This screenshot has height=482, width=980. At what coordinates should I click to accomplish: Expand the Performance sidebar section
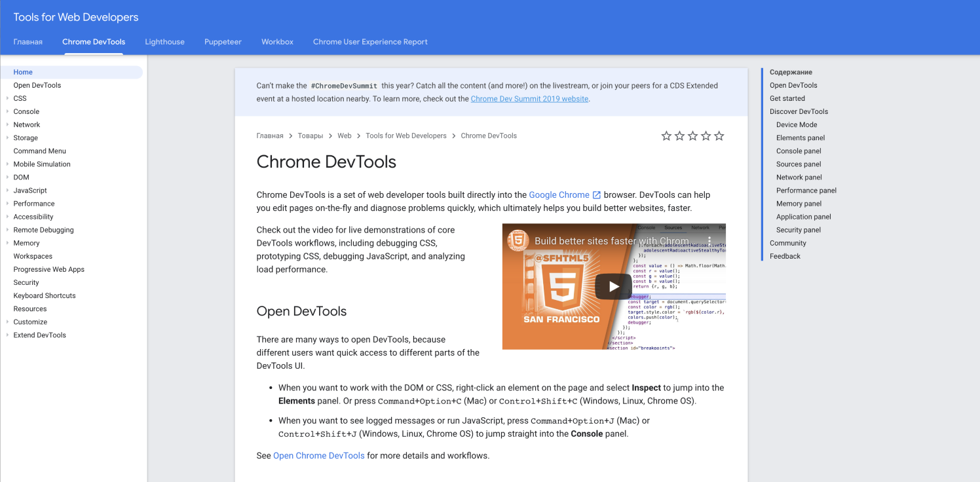[7, 203]
